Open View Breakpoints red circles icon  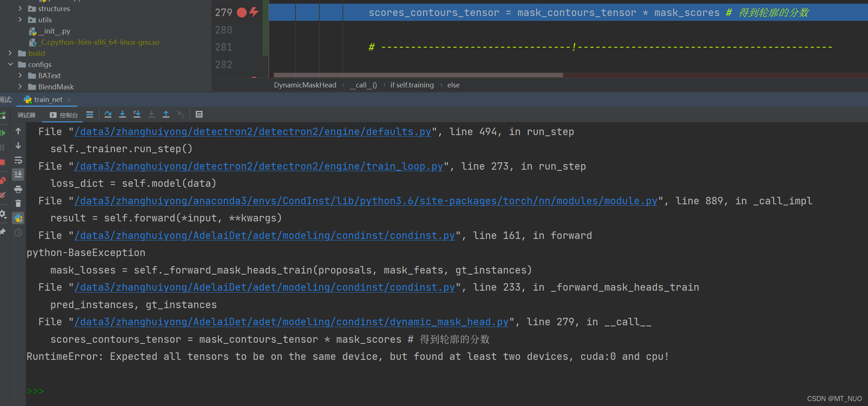click(x=3, y=181)
